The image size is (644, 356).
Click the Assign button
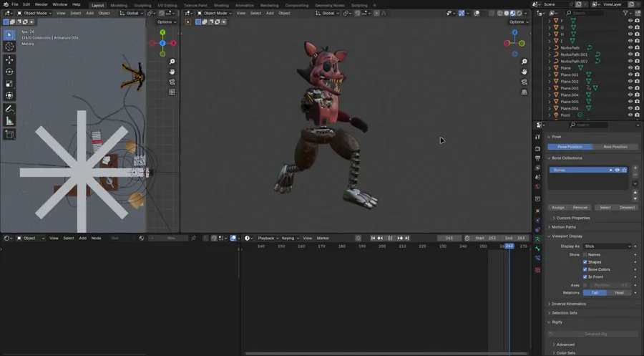click(557, 208)
